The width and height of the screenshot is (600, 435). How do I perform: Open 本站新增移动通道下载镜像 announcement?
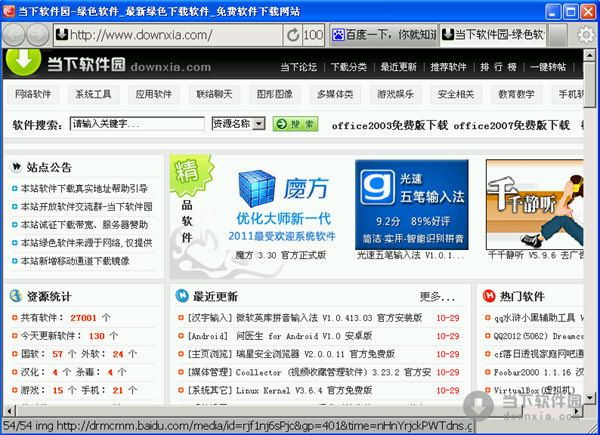(75, 261)
